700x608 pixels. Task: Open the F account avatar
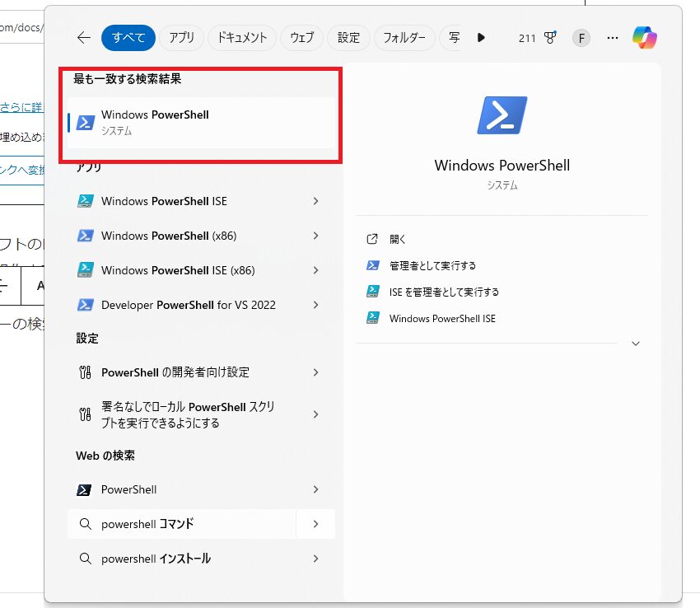(x=581, y=38)
